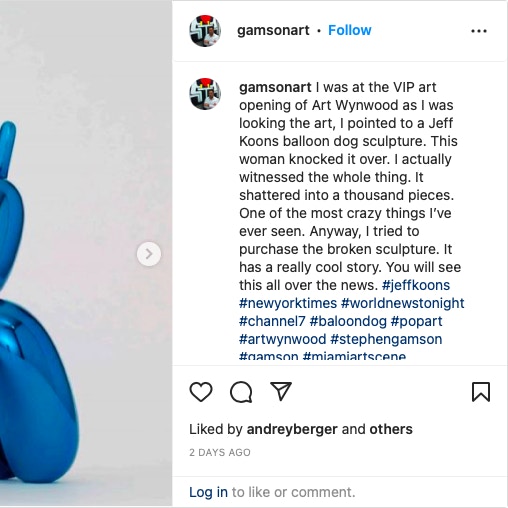Screen dimensions: 508x508
Task: Open the #worldnewstonight hashtag
Action: [402, 303]
